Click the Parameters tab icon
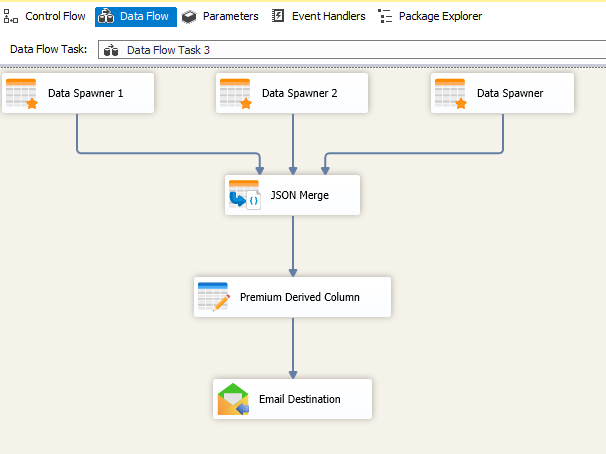Screen dimensions: 606x454 coord(189,17)
